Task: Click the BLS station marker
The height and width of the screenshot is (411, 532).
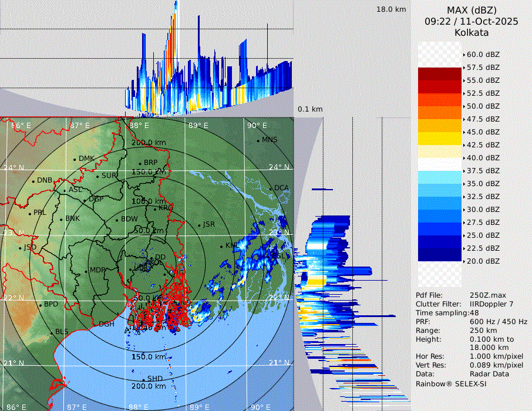Action: pyautogui.click(x=51, y=333)
